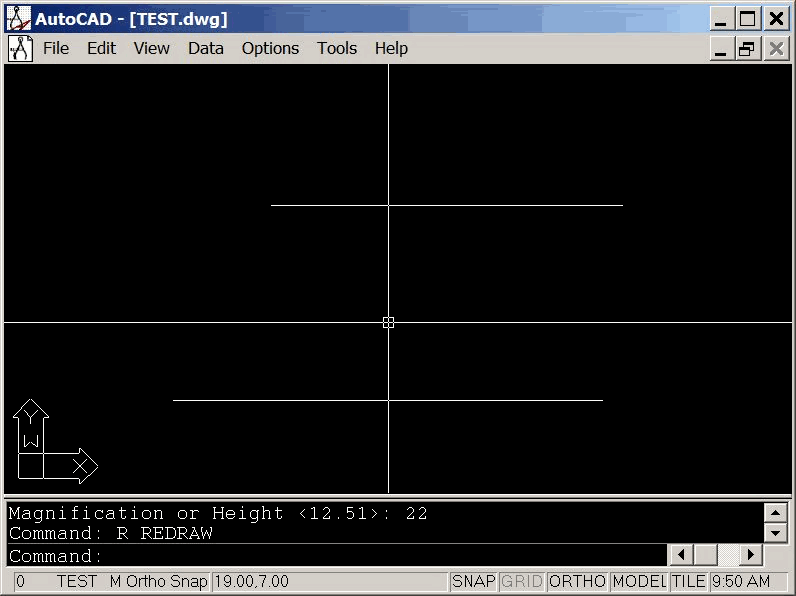Click the command history up arrow
The width and height of the screenshot is (796, 596).
click(x=775, y=513)
